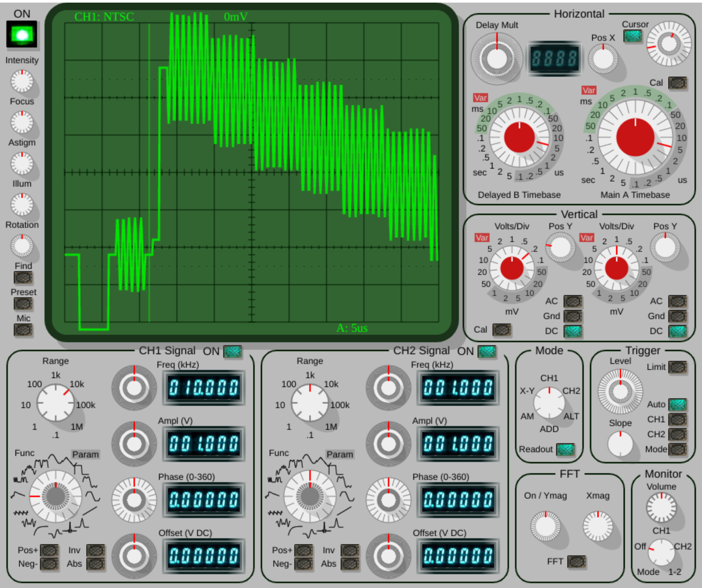Click the CH2 Ampl (V) knob
Screen dimensions: 702x588
(388, 444)
